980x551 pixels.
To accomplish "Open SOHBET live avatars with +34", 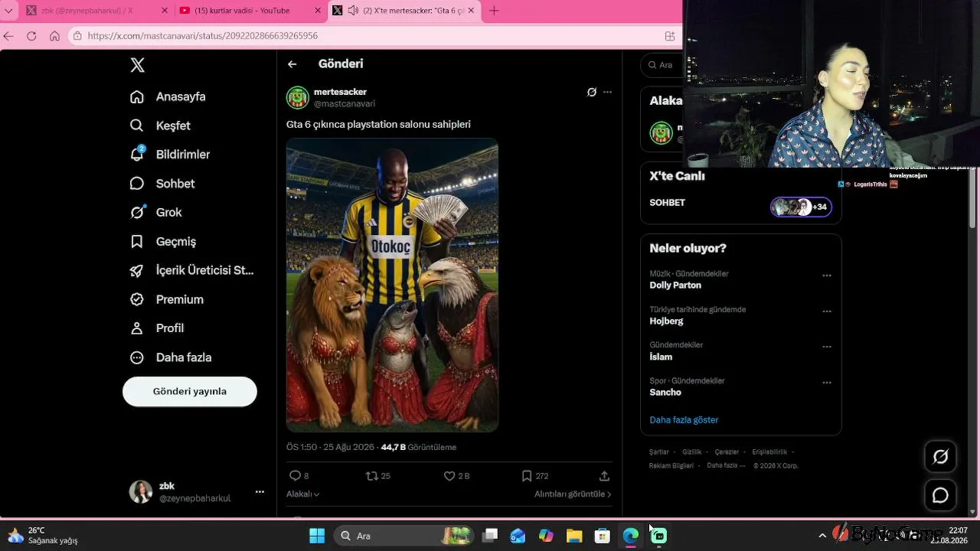I will [801, 207].
